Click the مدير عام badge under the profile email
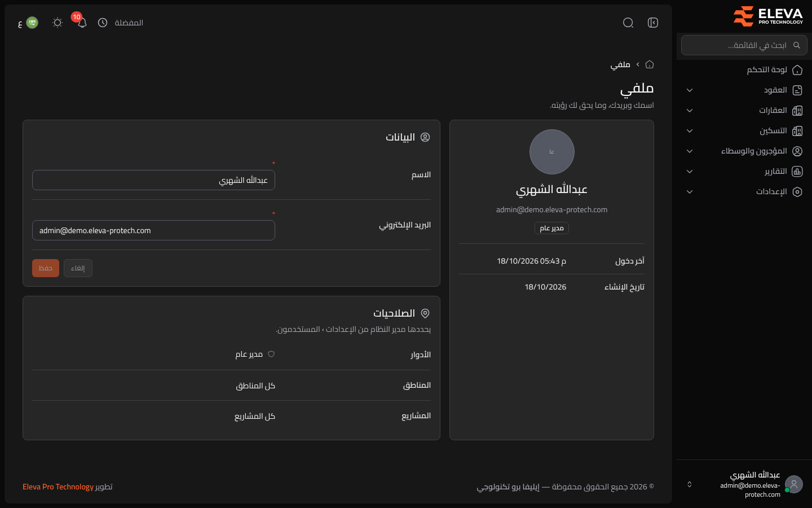This screenshot has width=812, height=508. (551, 228)
